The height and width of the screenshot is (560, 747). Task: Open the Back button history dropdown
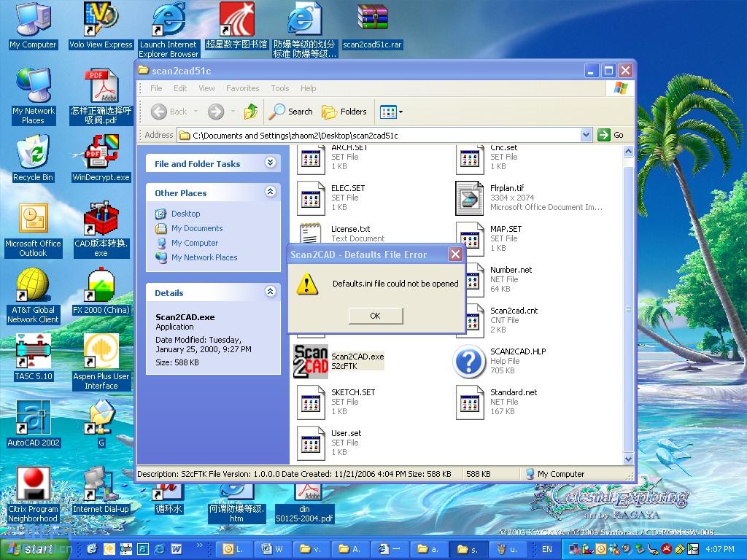click(x=196, y=112)
